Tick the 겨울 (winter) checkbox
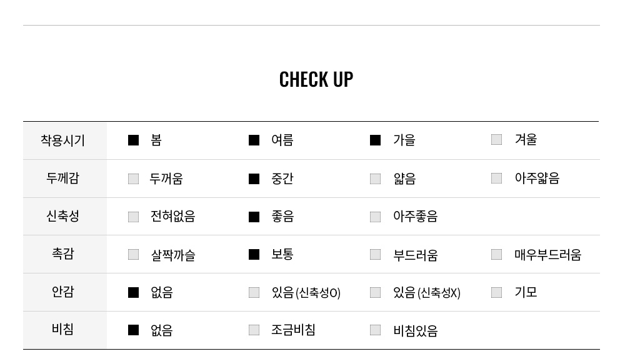 [x=496, y=140]
